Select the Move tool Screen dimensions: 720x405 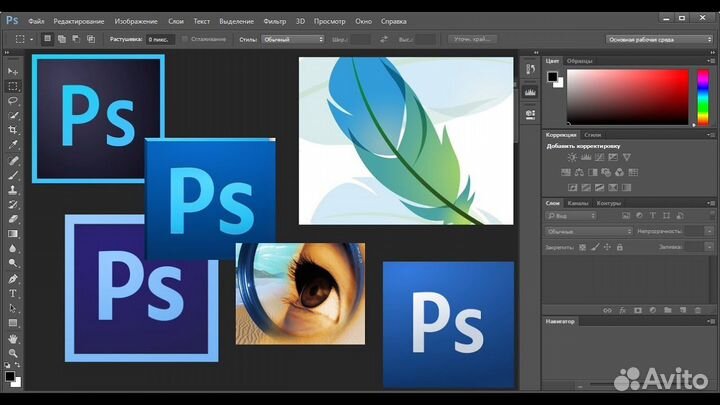(x=13, y=72)
